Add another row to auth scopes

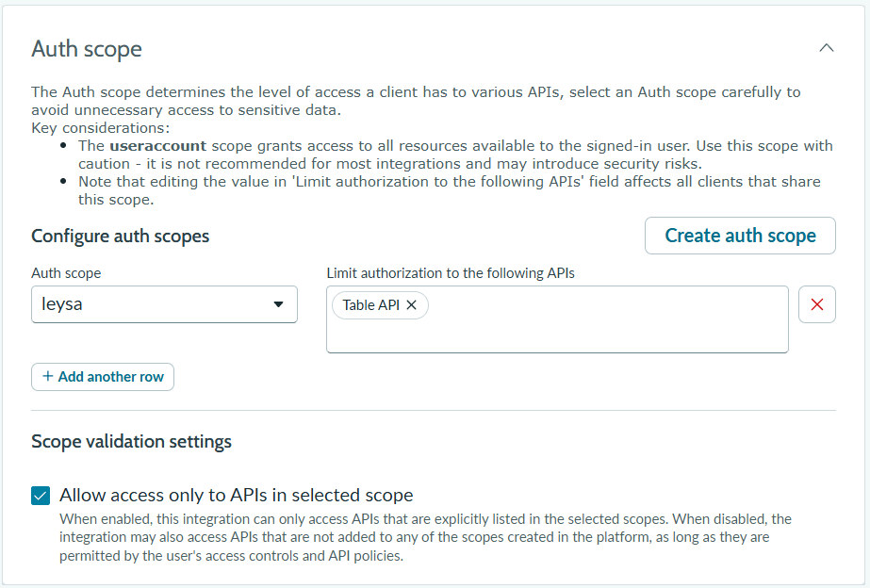[x=103, y=377]
